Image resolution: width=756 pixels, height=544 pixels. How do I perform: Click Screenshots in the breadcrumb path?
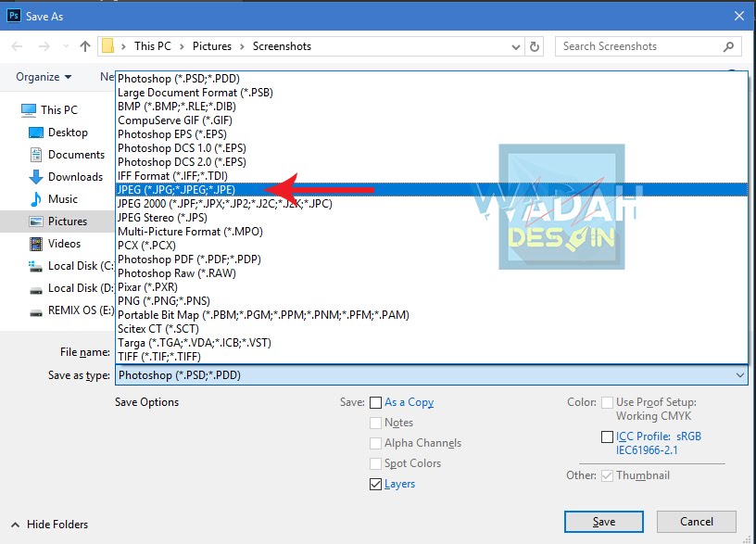(287, 45)
